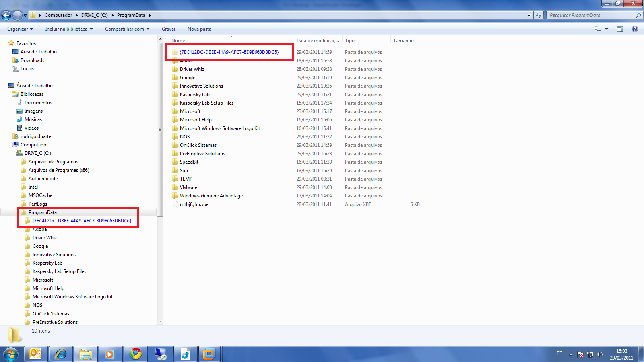
Task: Open Incluir na biblioteca menu
Action: (69, 29)
